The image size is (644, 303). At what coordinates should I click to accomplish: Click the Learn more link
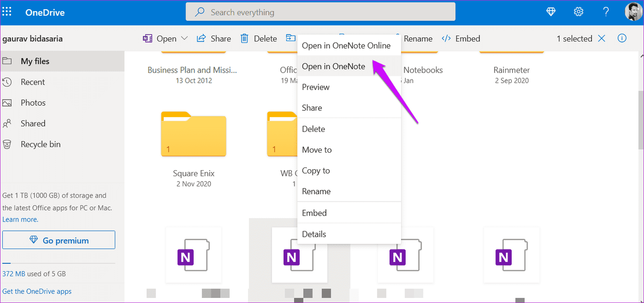[20, 219]
